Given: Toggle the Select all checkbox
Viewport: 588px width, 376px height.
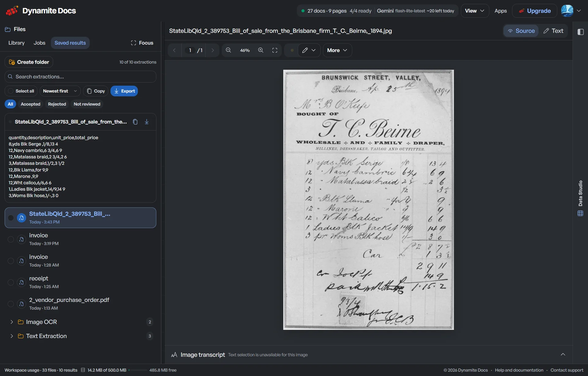Looking at the screenshot, I should tap(11, 91).
